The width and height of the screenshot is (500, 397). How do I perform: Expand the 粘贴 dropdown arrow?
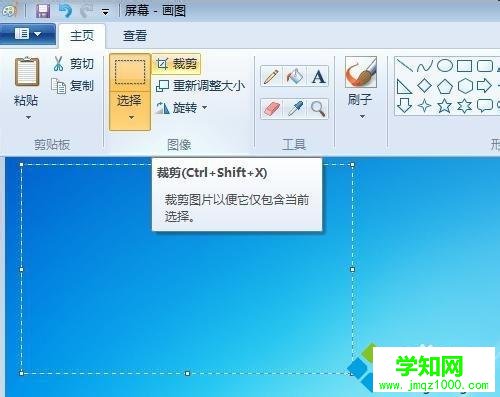[x=28, y=117]
